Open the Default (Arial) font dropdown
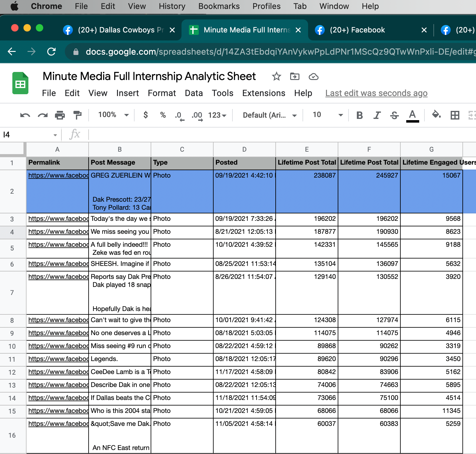Image resolution: width=476 pixels, height=454 pixels. [x=270, y=115]
